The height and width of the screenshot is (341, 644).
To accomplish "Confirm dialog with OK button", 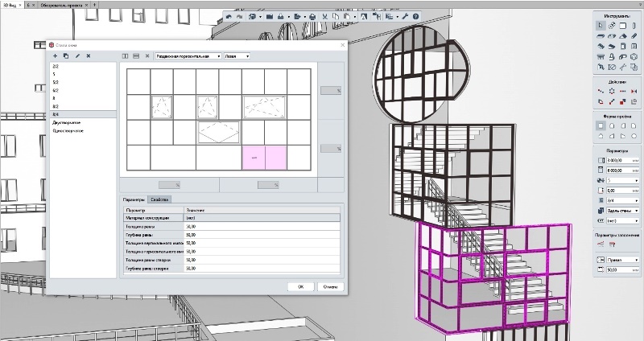I will pyautogui.click(x=300, y=287).
